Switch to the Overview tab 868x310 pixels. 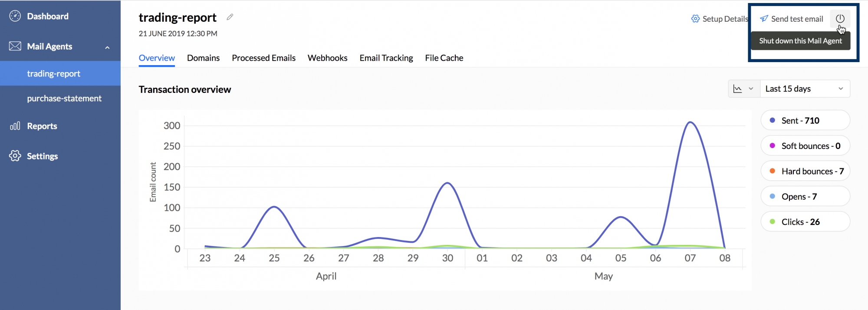(x=157, y=58)
